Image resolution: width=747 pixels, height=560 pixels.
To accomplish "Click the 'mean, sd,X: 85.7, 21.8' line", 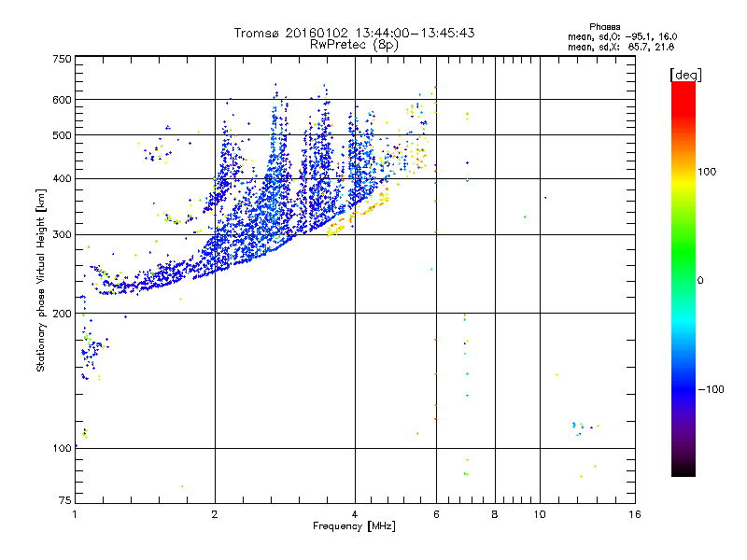I will point(621,47).
